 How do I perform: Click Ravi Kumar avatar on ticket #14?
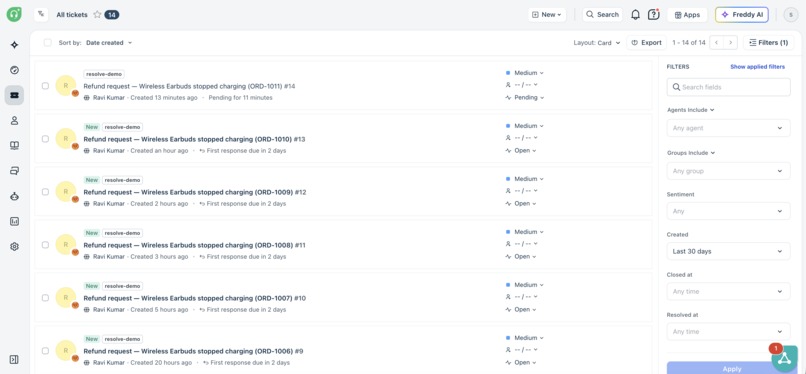click(66, 86)
